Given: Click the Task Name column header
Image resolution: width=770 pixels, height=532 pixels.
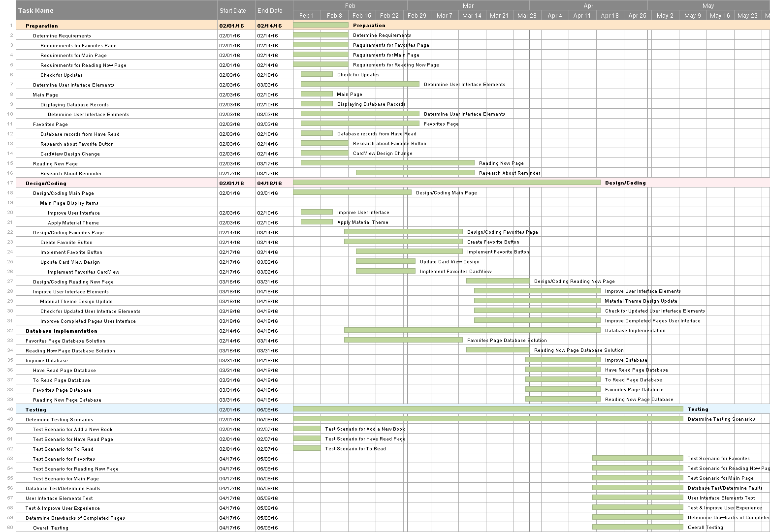Looking at the screenshot, I should [36, 10].
